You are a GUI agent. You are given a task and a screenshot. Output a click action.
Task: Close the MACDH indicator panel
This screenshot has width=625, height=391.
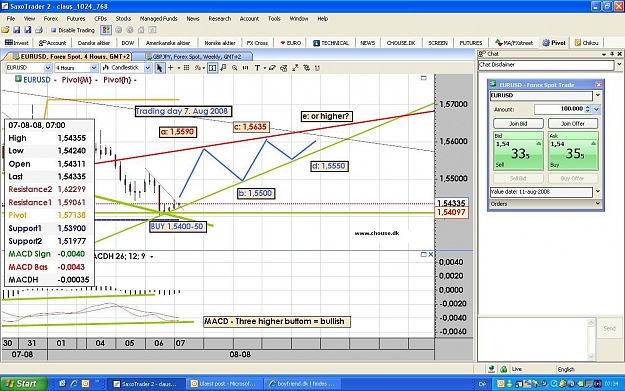[430, 254]
